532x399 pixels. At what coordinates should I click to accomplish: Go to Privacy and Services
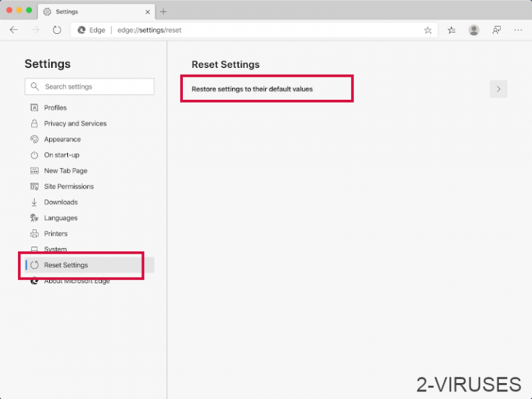(75, 123)
